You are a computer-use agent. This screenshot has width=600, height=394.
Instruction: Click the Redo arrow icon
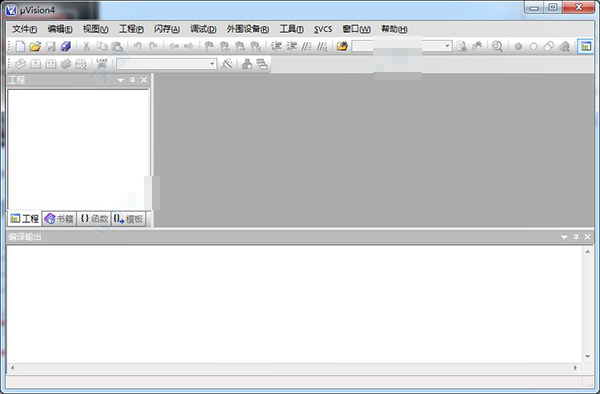pyautogui.click(x=153, y=46)
